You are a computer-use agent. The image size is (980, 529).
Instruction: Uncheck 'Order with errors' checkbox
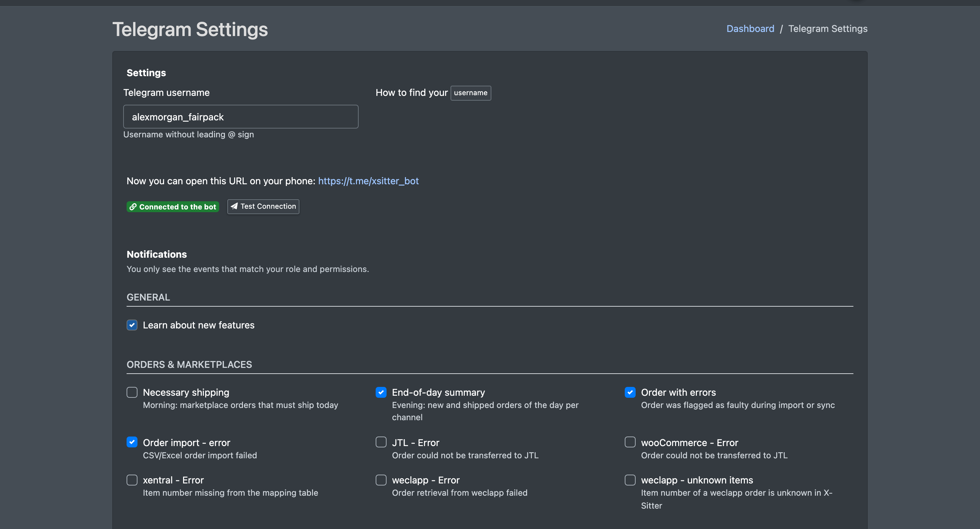tap(630, 392)
